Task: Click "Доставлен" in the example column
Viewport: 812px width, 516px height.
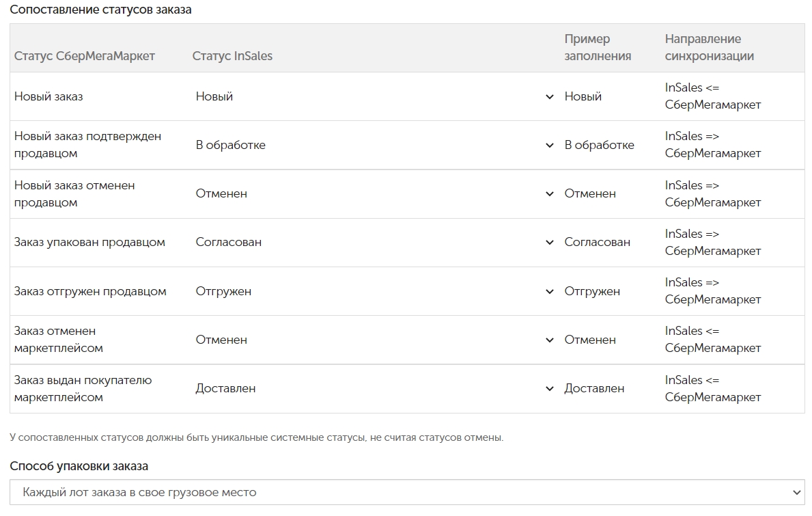Action: point(594,389)
